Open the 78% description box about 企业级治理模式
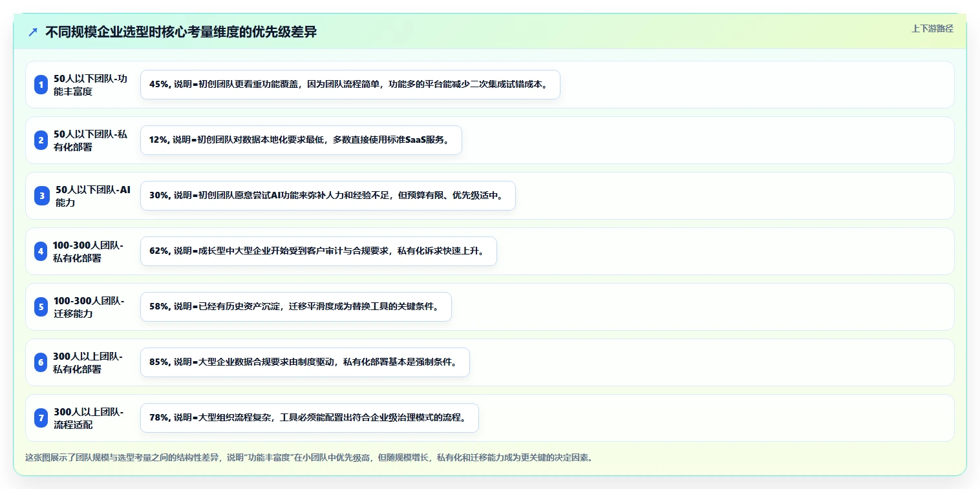This screenshot has width=980, height=489. point(310,418)
